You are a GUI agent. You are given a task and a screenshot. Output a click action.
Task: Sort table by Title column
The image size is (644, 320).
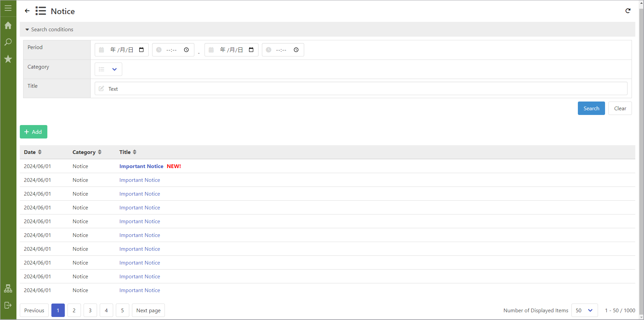click(x=128, y=152)
